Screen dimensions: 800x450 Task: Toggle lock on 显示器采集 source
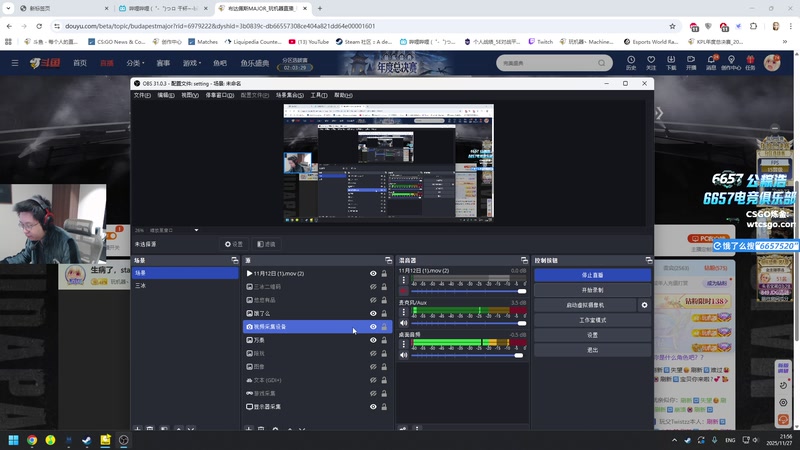pyautogui.click(x=384, y=407)
